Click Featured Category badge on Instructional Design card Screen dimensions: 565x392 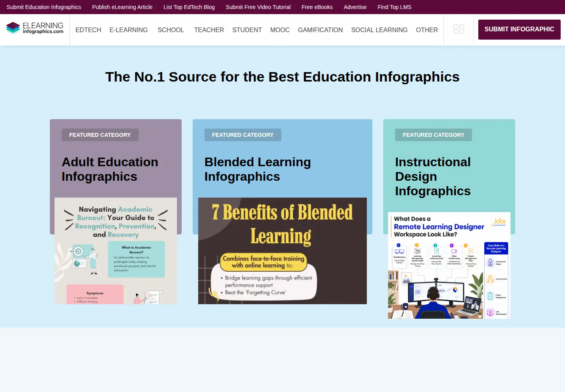434,135
